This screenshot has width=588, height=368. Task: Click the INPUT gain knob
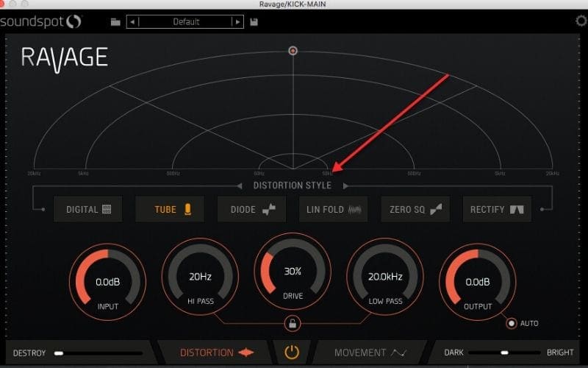pyautogui.click(x=107, y=282)
